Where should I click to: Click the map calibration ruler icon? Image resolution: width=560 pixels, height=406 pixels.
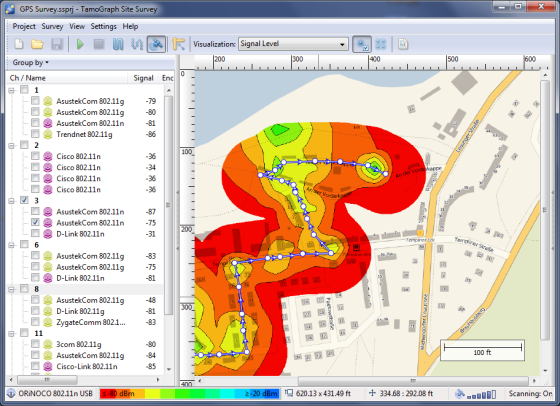(x=178, y=44)
